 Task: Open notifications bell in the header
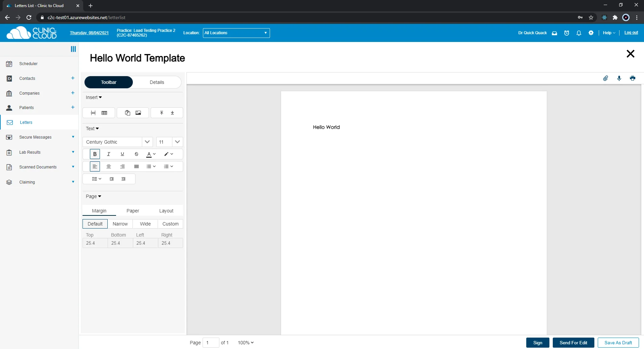pyautogui.click(x=579, y=33)
